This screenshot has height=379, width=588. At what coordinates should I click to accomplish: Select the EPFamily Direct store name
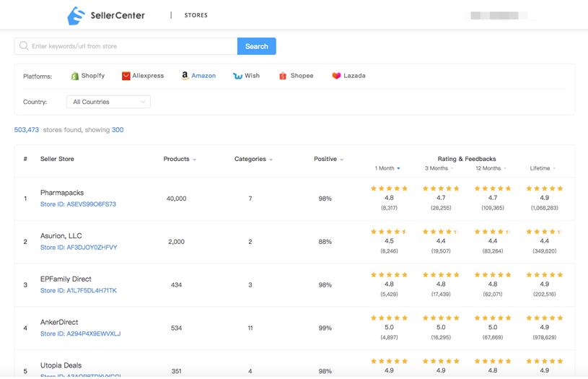[66, 279]
